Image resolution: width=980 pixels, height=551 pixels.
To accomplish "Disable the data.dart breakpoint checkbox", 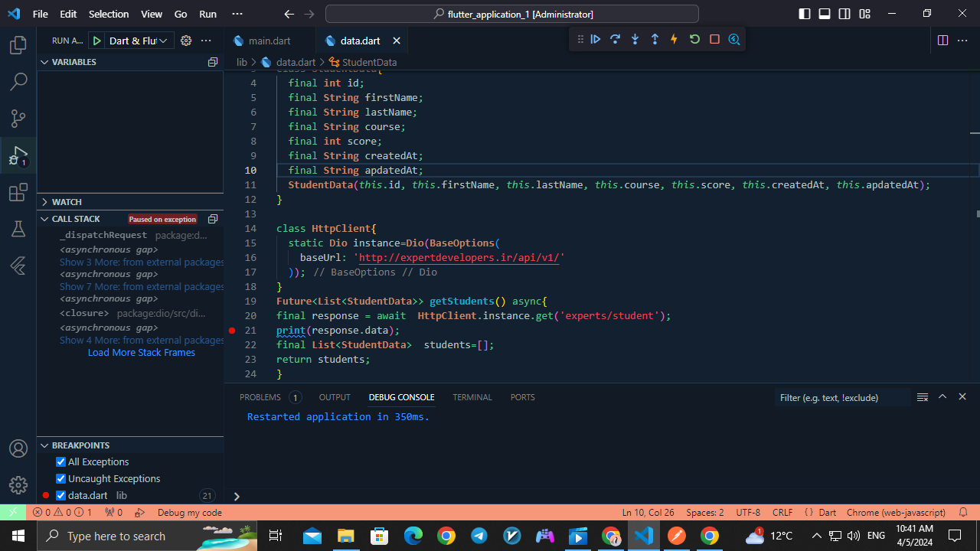I will [x=61, y=495].
